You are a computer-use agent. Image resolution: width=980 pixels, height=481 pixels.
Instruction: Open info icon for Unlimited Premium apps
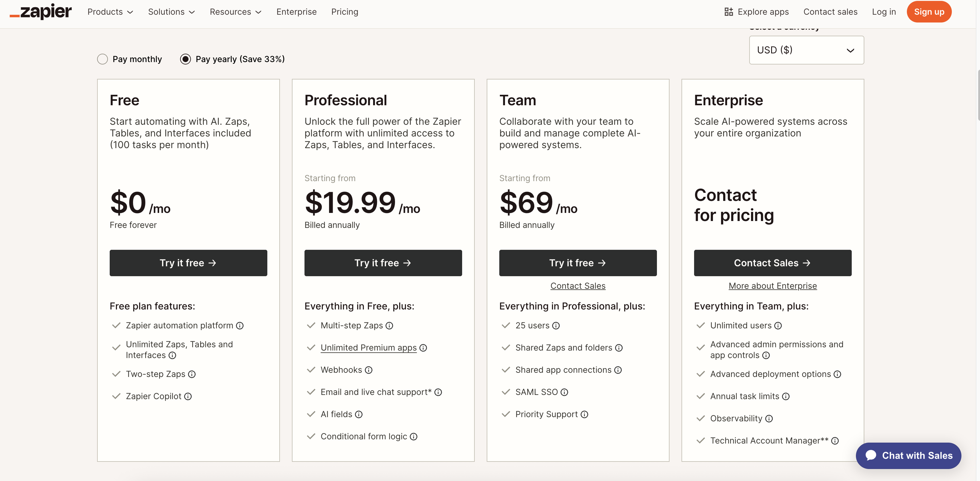423,348
